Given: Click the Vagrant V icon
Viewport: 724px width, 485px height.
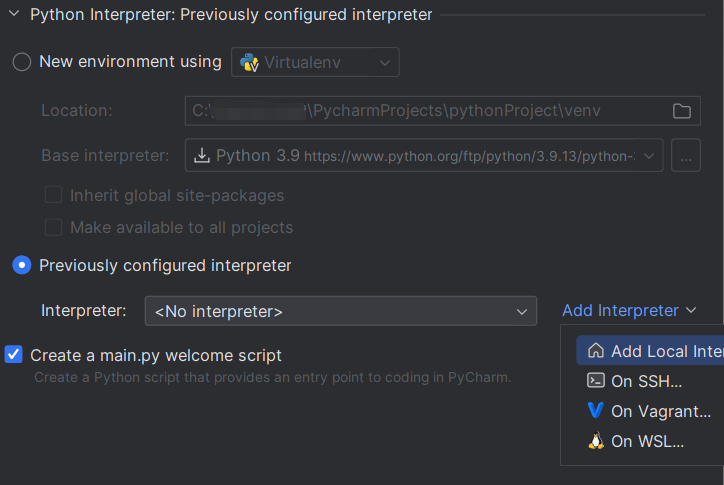Looking at the screenshot, I should tap(596, 410).
